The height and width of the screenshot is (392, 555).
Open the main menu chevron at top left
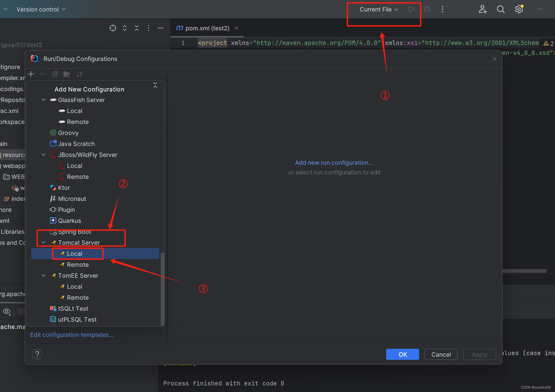coord(5,9)
